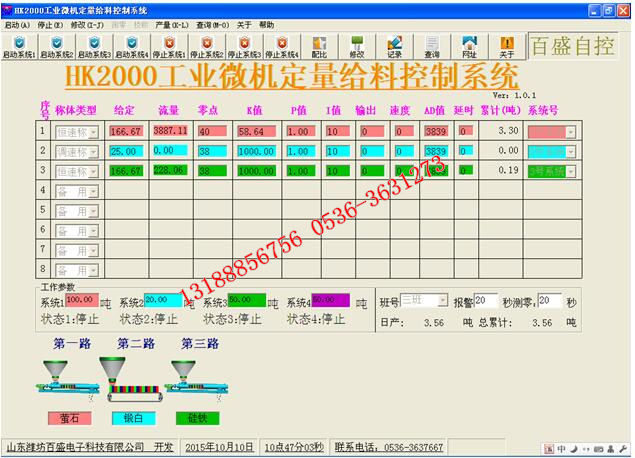
Task: Click the 系统1 tonnage input field
Action: point(82,300)
